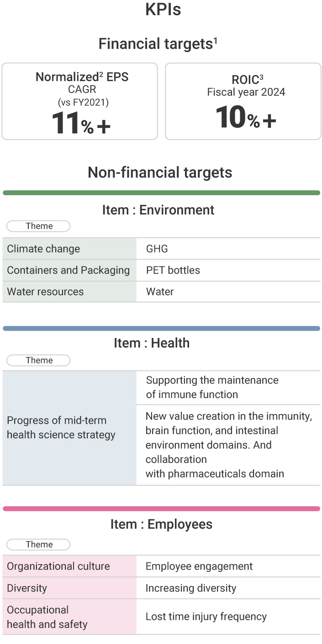Viewport: 322px width, 644px height.
Task: Select the Water resources theme cell
Action: 69,291
